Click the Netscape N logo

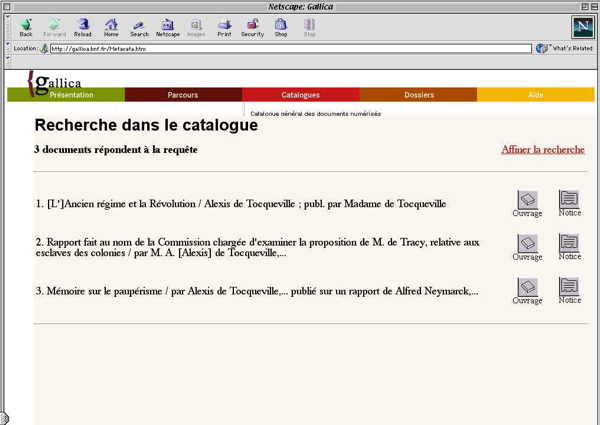pos(583,27)
